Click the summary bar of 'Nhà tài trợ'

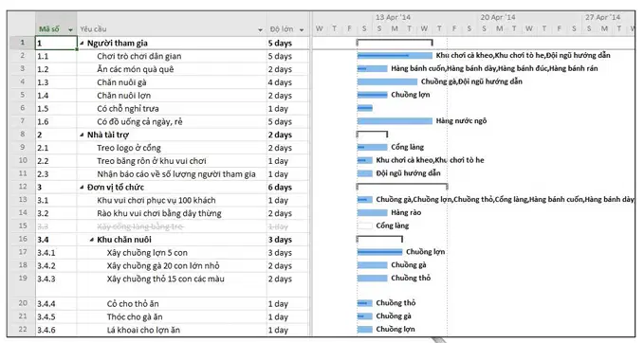pyautogui.click(x=372, y=134)
